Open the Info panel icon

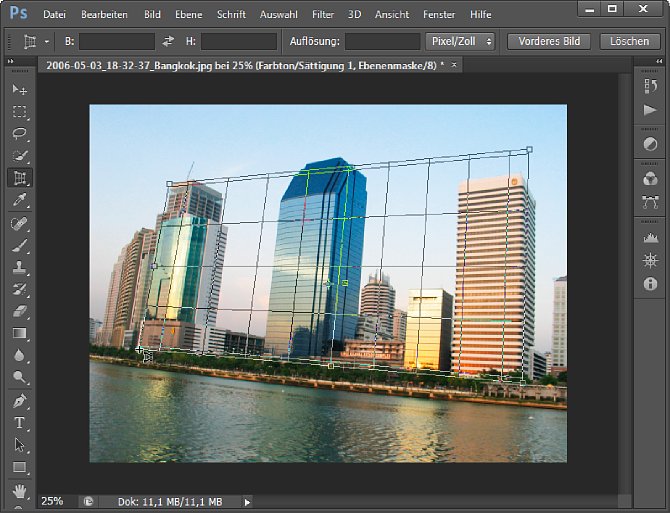click(x=651, y=285)
